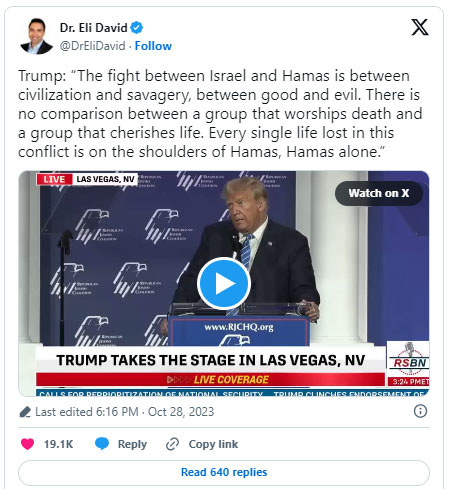Click the pencil edit history icon
The height and width of the screenshot is (489, 452).
click(25, 412)
